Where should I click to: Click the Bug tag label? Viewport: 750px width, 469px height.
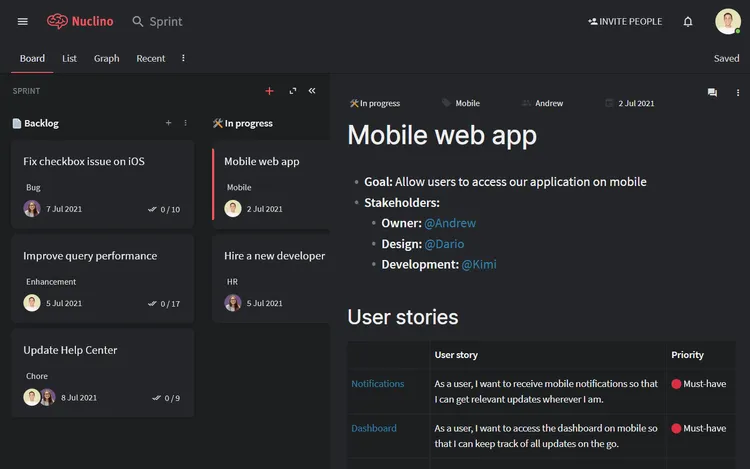click(x=33, y=187)
